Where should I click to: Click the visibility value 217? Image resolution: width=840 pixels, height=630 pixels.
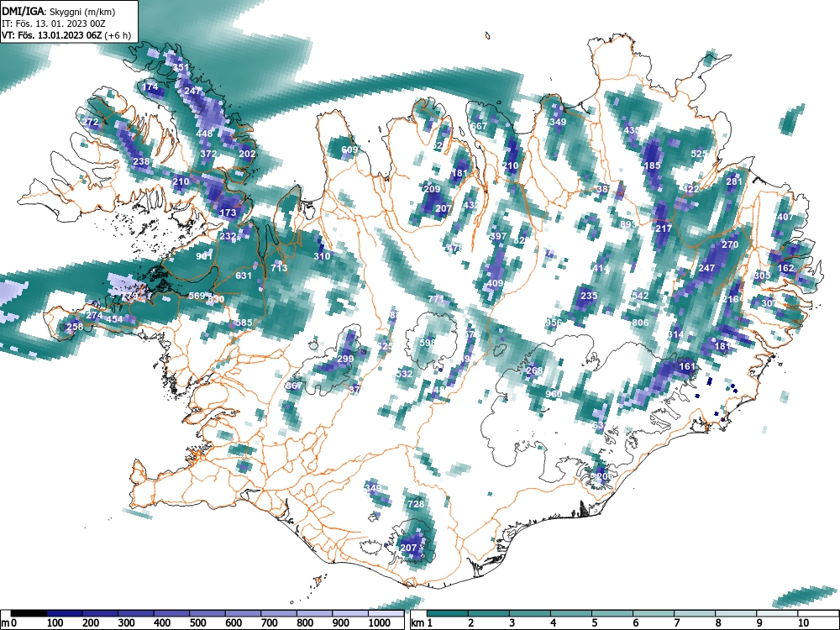point(664,228)
